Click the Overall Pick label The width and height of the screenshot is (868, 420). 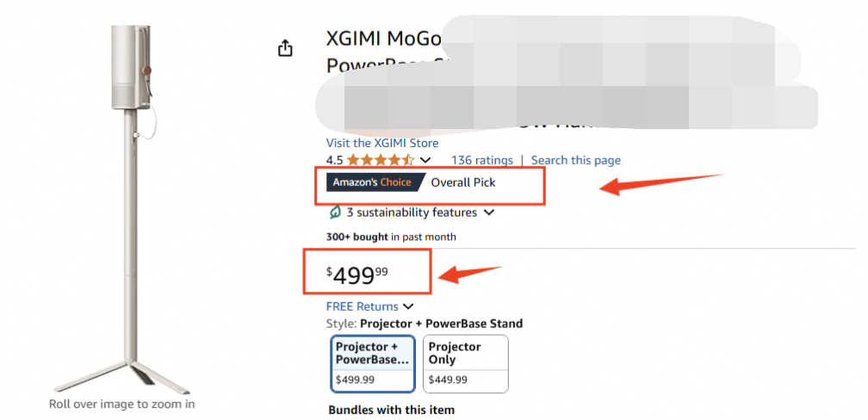coord(463,182)
